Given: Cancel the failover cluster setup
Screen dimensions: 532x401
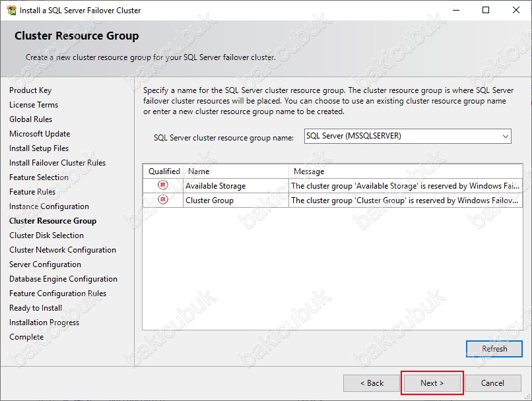Looking at the screenshot, I should click(x=492, y=383).
